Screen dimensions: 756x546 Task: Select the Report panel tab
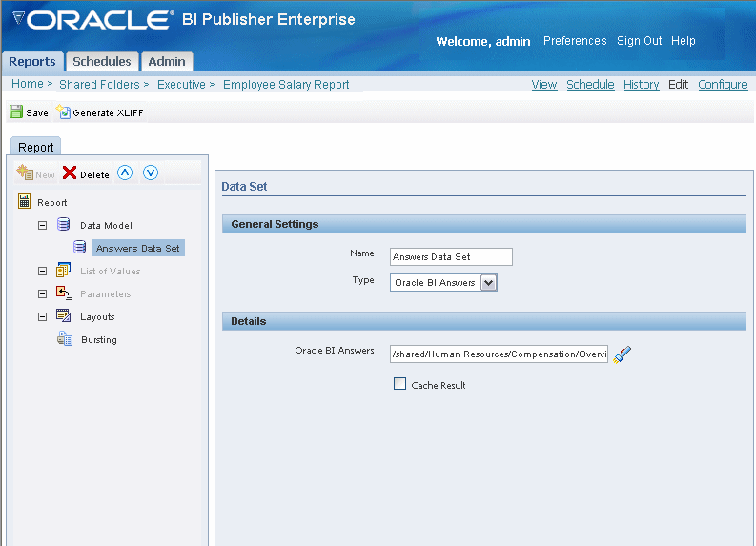click(35, 147)
